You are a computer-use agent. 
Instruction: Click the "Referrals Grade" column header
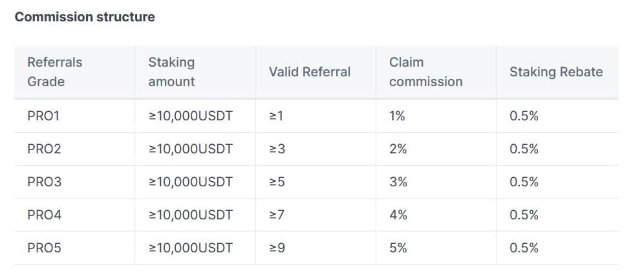[55, 72]
